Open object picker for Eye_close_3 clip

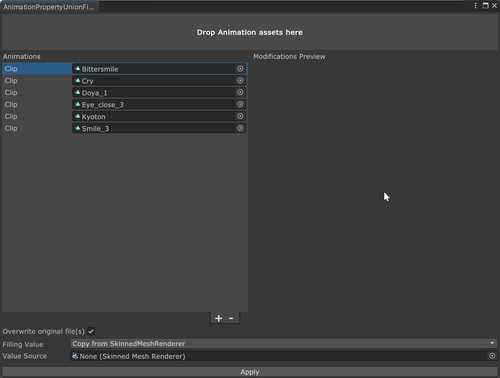(240, 104)
